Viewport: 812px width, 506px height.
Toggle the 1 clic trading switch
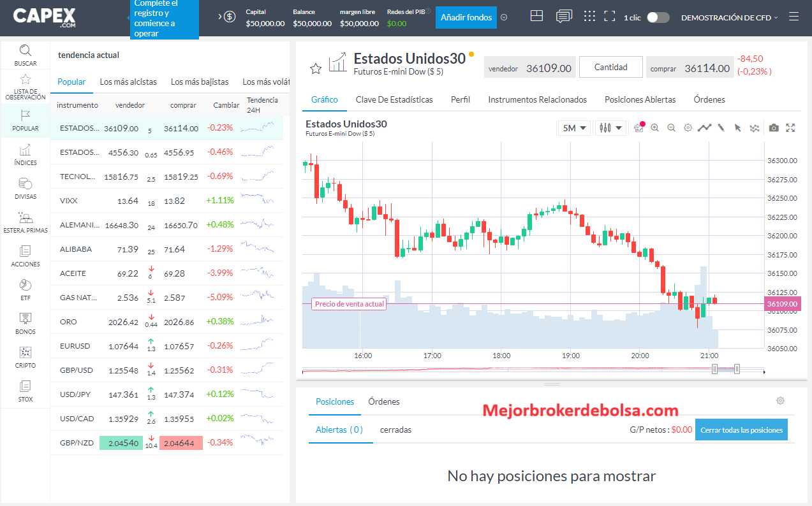pyautogui.click(x=658, y=17)
